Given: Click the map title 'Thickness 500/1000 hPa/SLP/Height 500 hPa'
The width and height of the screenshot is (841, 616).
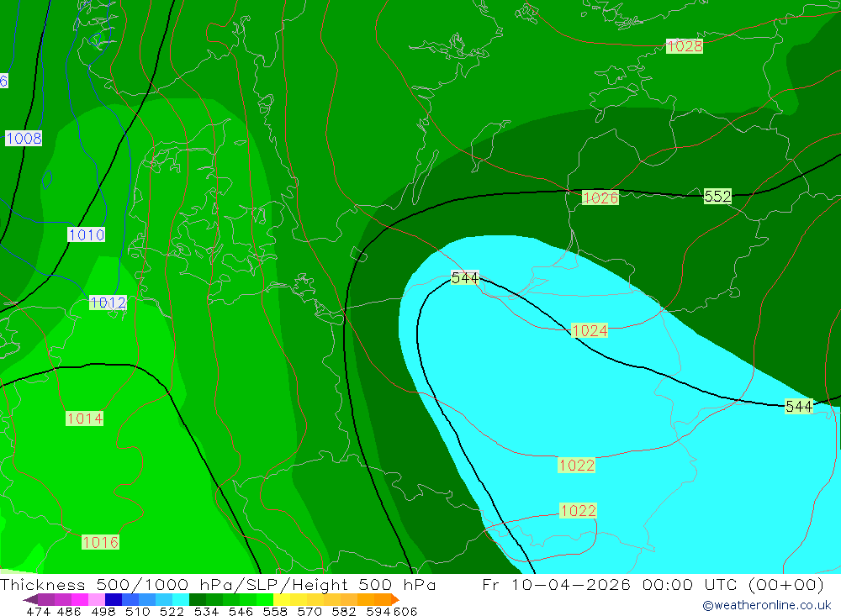Looking at the screenshot, I should (x=218, y=584).
